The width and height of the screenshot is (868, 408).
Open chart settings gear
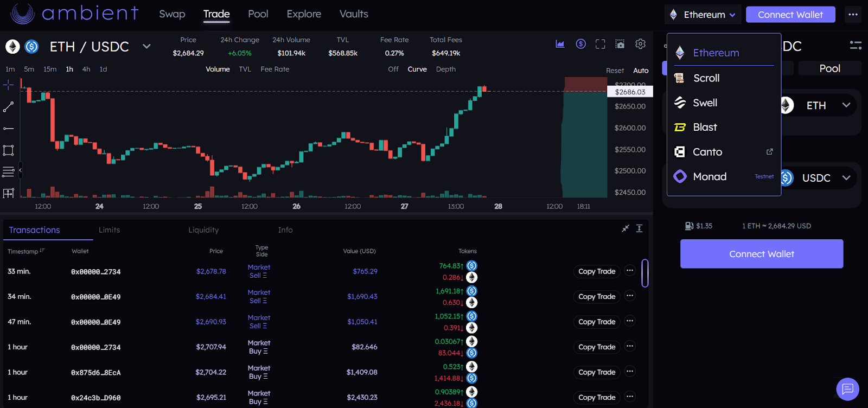(640, 44)
